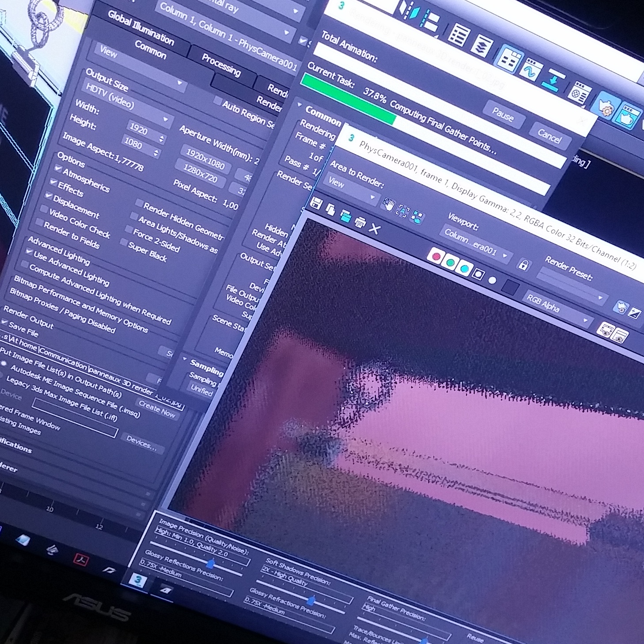Enable Force 2-Sided option
Screen dimensions: 644x644
[129, 230]
